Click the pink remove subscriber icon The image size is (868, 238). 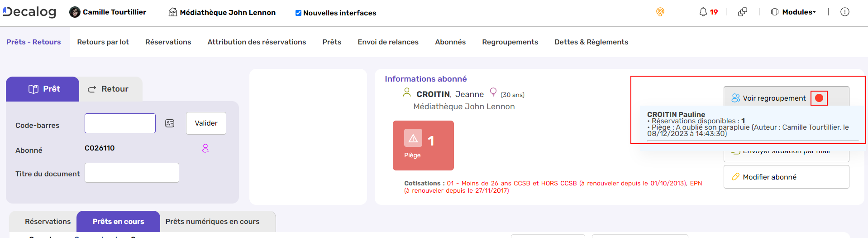pyautogui.click(x=205, y=148)
